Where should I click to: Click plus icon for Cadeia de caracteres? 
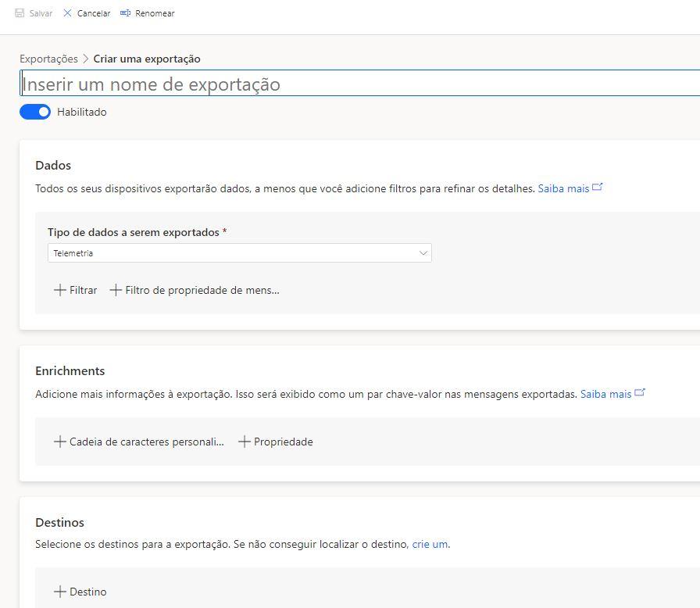(x=59, y=442)
